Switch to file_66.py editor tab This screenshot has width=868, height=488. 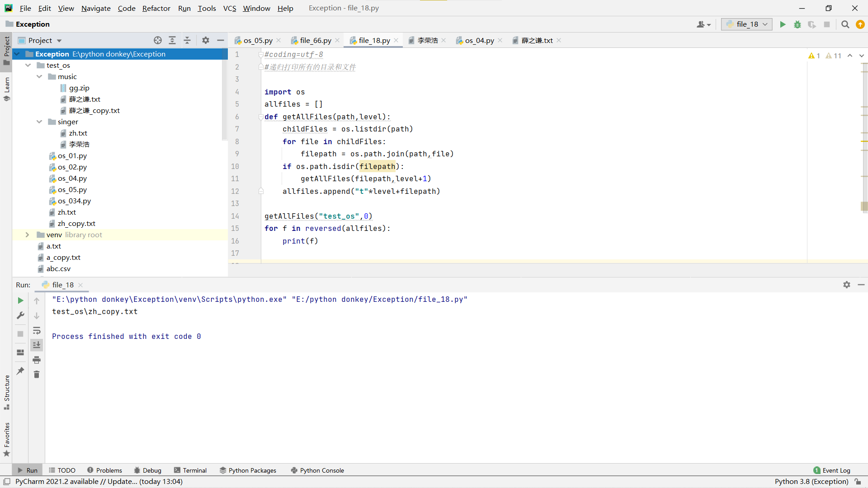click(x=316, y=40)
